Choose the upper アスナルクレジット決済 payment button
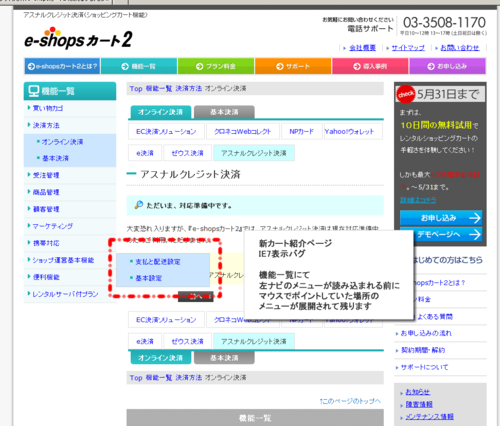Screen dimensions: 500x426 (x=254, y=153)
